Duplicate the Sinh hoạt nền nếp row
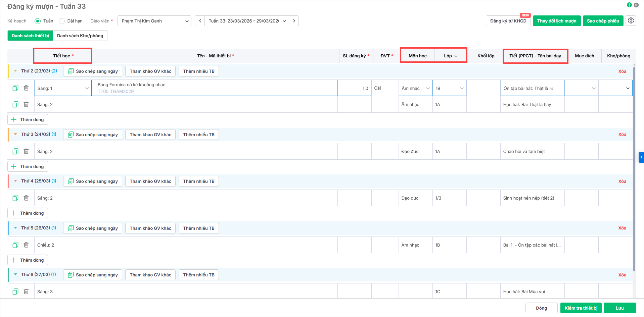The height and width of the screenshot is (317, 644). click(15, 198)
